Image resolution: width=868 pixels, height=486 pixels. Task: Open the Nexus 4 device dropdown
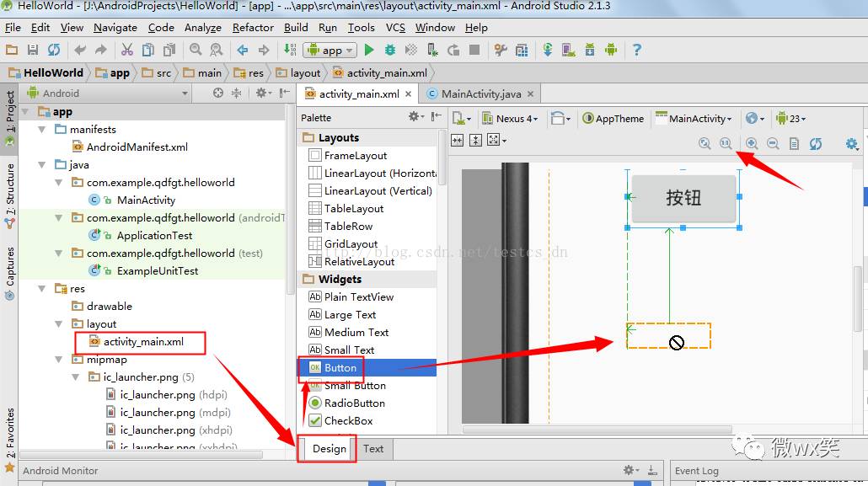510,119
